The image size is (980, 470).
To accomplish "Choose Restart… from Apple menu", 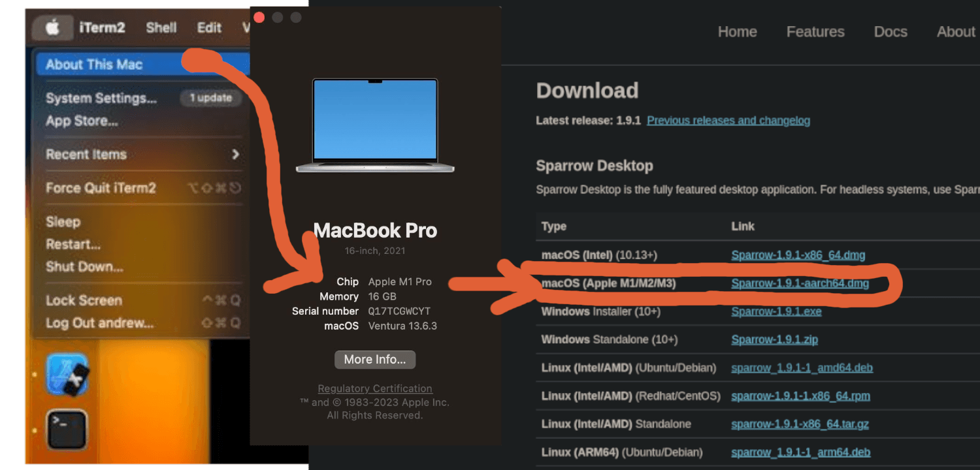I will tap(73, 244).
